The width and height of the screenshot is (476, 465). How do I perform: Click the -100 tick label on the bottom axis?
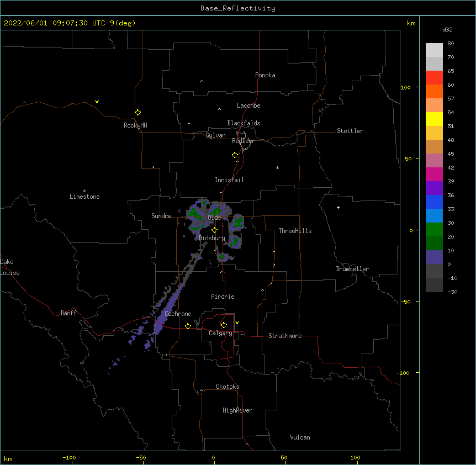coord(69,457)
